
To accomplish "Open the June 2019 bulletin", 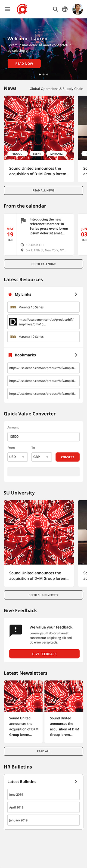I will click(43, 794).
